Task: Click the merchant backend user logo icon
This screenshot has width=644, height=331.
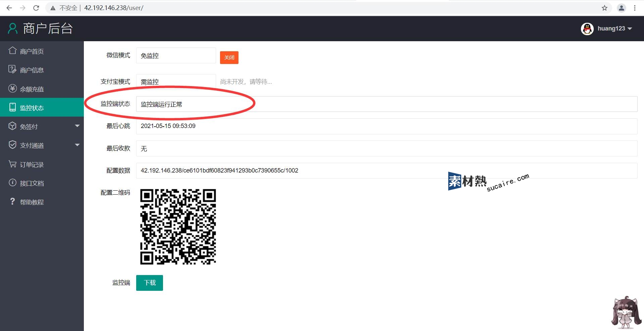Action: click(13, 28)
